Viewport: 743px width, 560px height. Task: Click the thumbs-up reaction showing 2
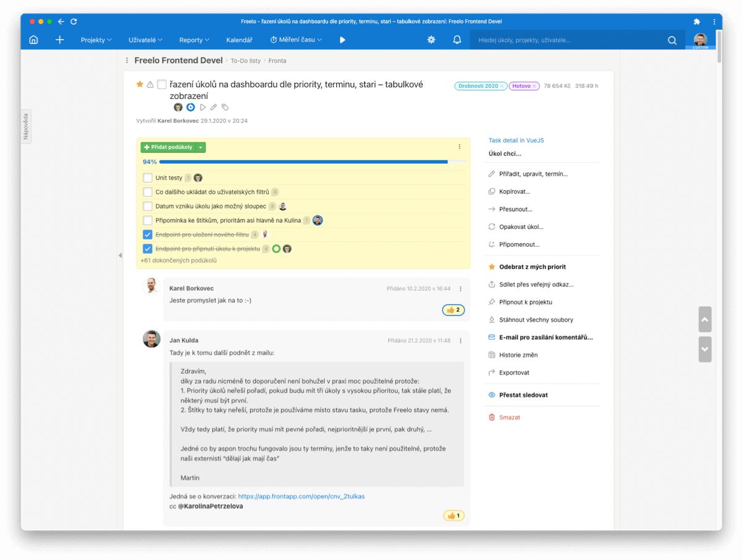(x=454, y=310)
